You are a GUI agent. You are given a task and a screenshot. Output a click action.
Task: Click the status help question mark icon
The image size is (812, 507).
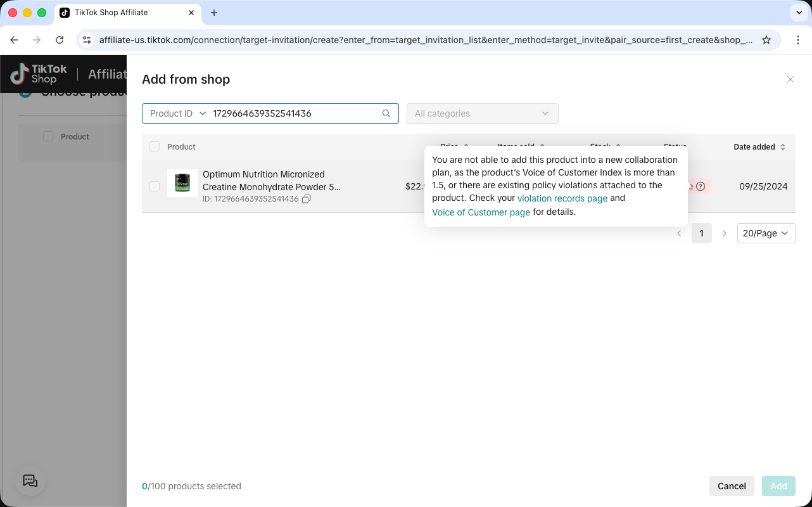(701, 186)
